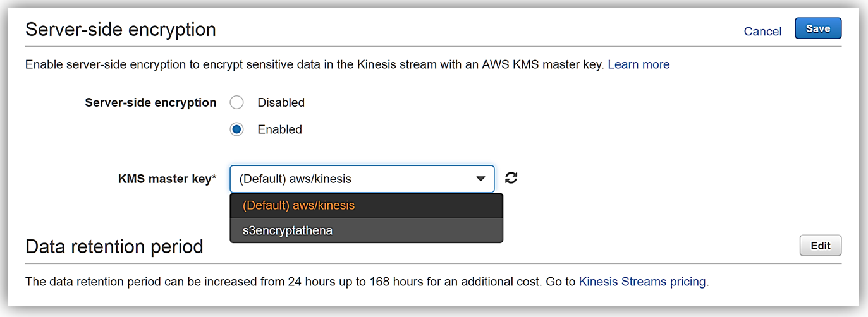
Task: Select the Disabled radio button
Action: pos(236,102)
